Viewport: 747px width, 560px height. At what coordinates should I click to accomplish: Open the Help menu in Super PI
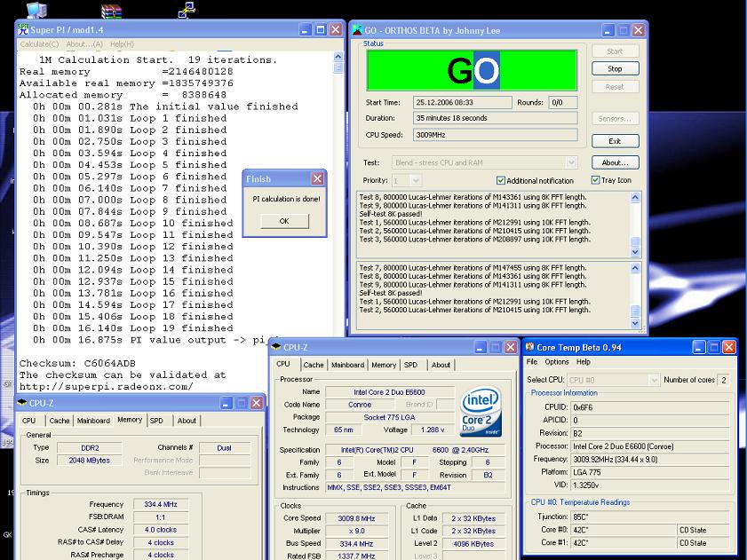pos(122,43)
